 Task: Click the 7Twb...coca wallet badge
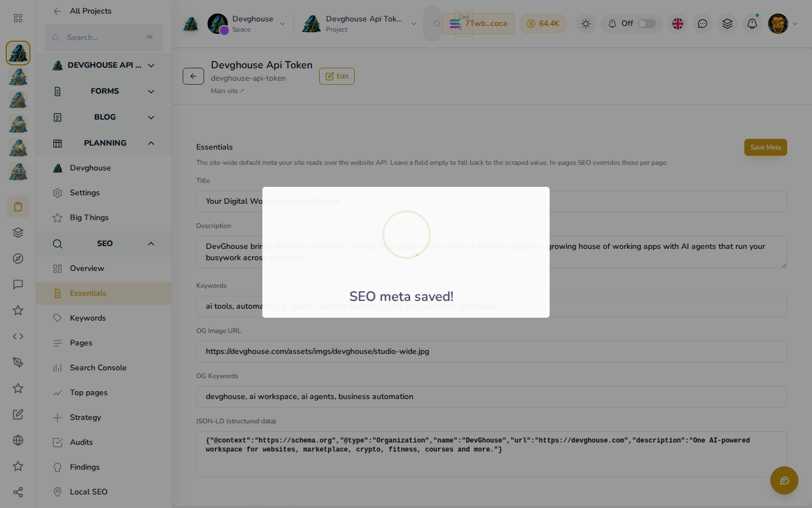click(479, 24)
